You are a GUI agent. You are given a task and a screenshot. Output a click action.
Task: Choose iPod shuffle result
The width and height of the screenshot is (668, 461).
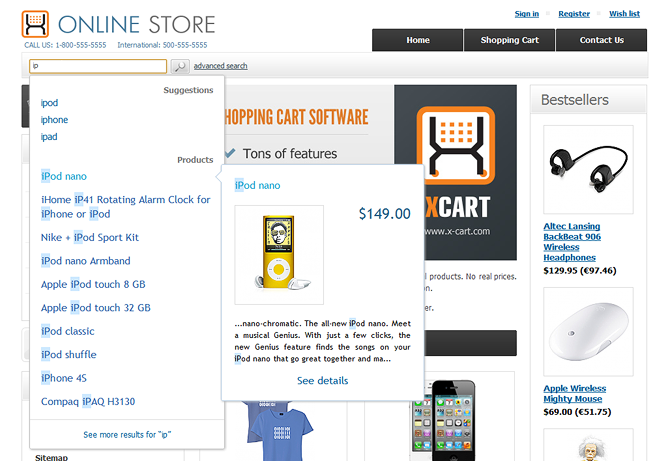click(69, 354)
